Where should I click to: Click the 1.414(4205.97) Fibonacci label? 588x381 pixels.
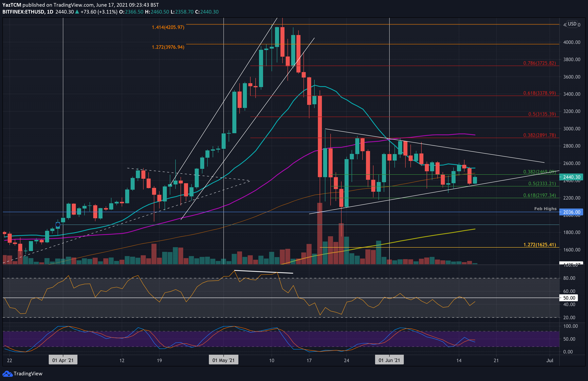click(x=168, y=27)
